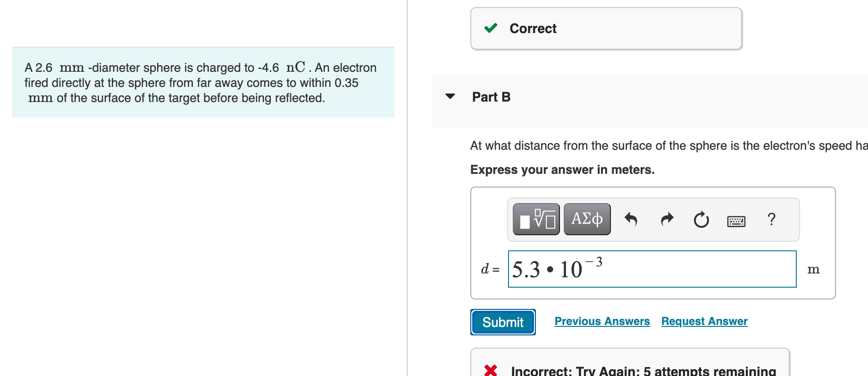868x376 pixels.
Task: Redo the undone edit
Action: click(666, 219)
